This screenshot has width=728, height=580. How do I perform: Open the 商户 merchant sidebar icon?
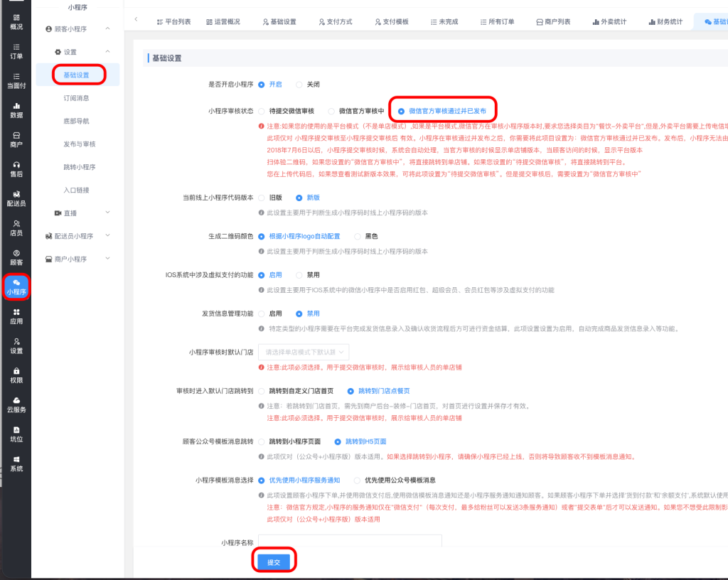coord(16,139)
